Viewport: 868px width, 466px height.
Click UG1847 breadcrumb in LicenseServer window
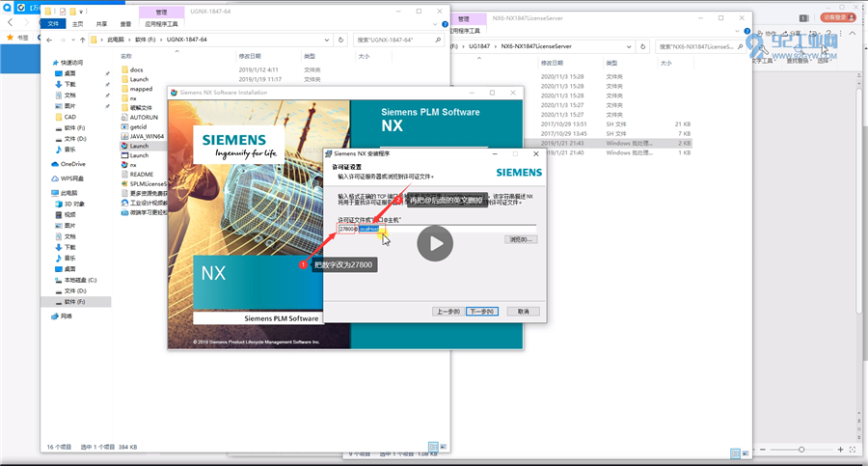click(479, 46)
